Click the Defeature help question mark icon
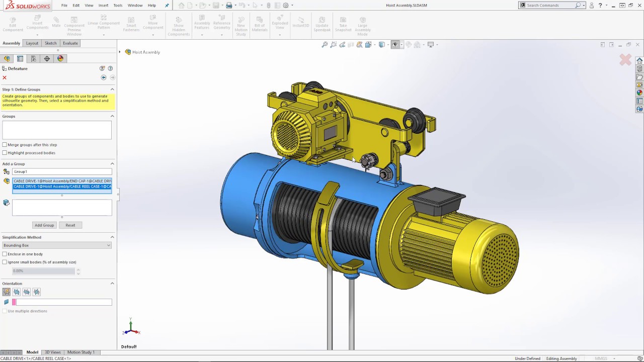Viewport: 644px width, 362px height. click(x=110, y=68)
